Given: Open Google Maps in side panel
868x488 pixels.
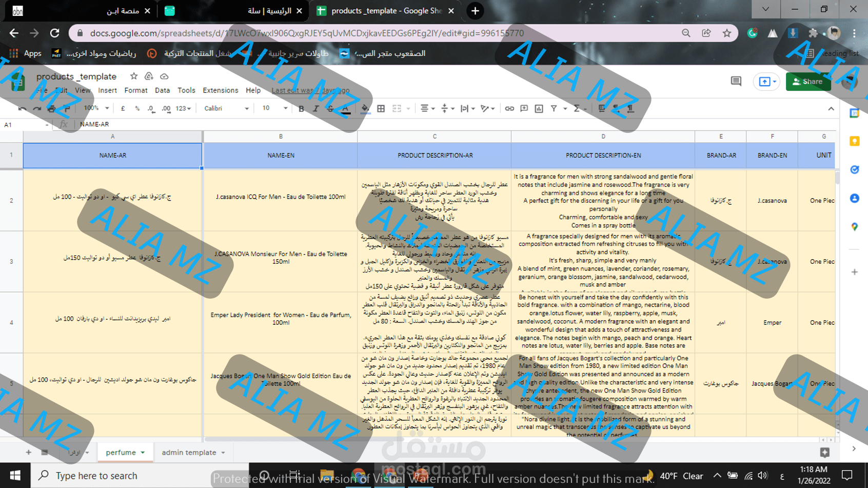Looking at the screenshot, I should (855, 227).
